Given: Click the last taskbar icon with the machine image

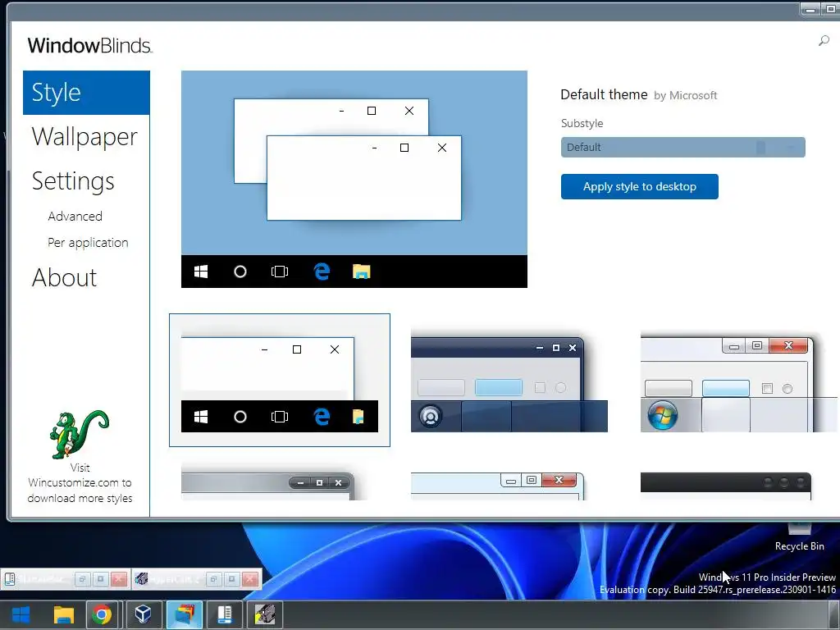Looking at the screenshot, I should [x=265, y=614].
